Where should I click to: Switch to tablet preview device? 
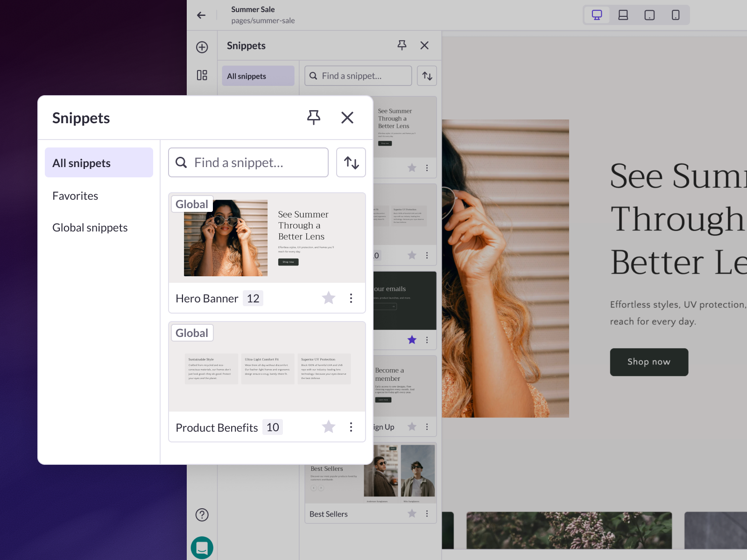649,15
